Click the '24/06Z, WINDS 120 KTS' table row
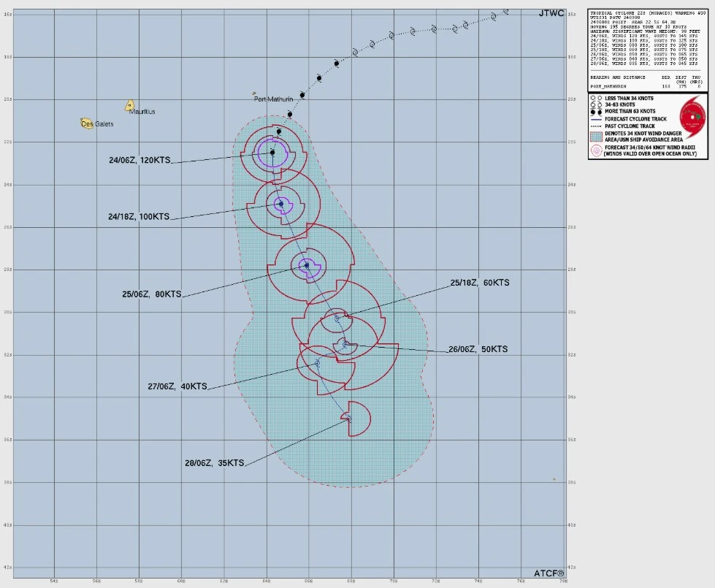The width and height of the screenshot is (715, 588). pyautogui.click(x=644, y=36)
